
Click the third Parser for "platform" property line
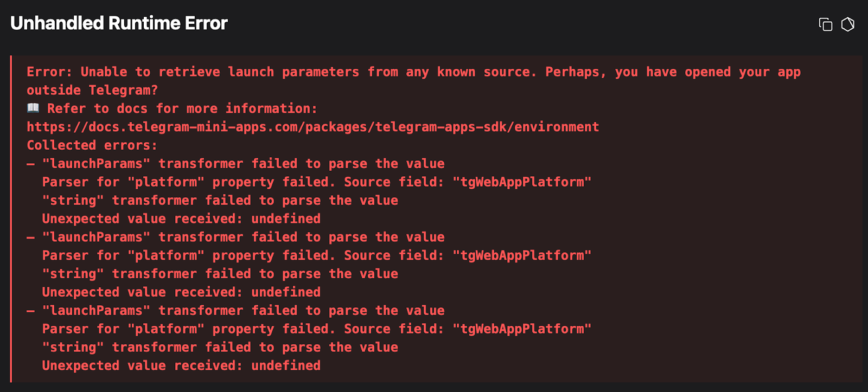(x=316, y=329)
